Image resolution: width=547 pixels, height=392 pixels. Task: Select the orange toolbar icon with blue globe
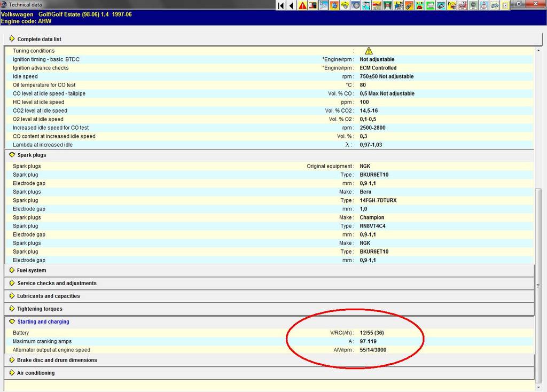tap(334, 5)
